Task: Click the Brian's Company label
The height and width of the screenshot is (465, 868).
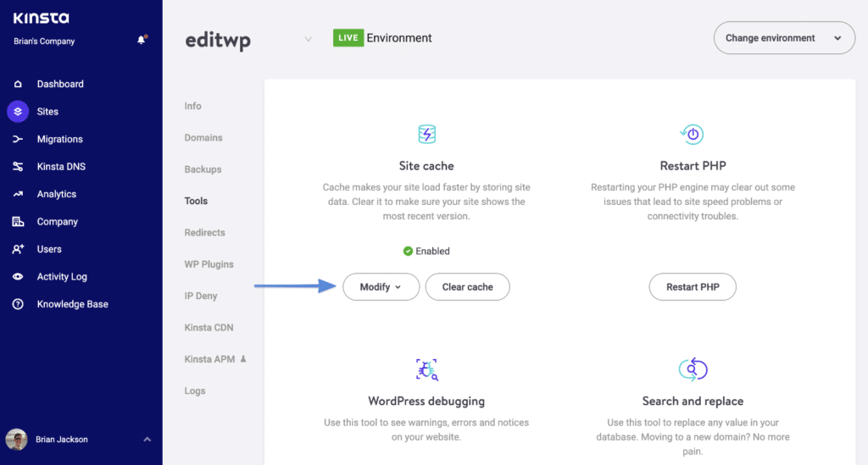Action: (44, 42)
